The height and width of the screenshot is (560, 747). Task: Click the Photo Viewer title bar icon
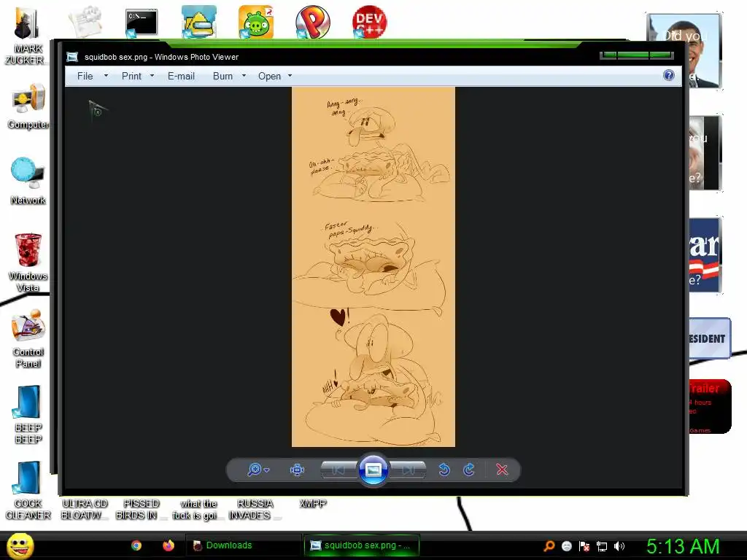click(x=72, y=57)
